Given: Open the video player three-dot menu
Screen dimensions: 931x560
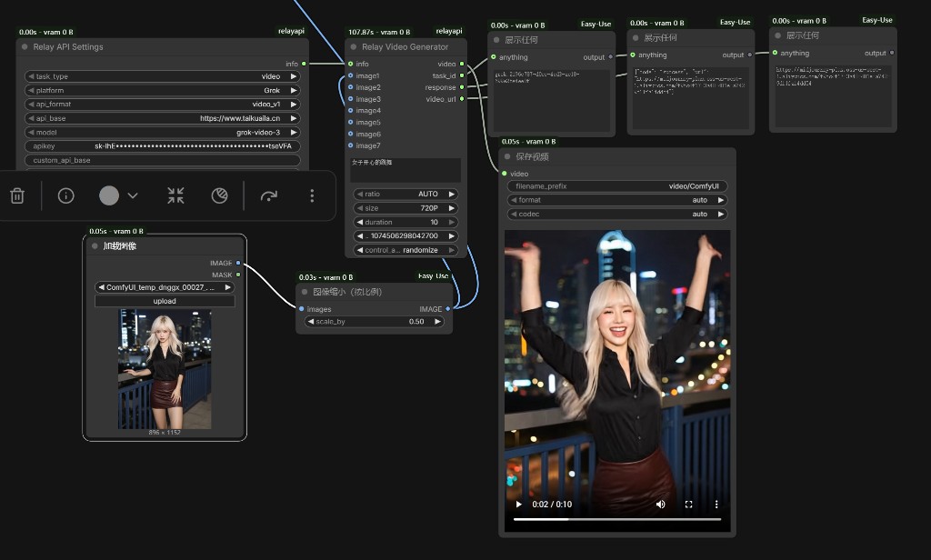Looking at the screenshot, I should 716,505.
